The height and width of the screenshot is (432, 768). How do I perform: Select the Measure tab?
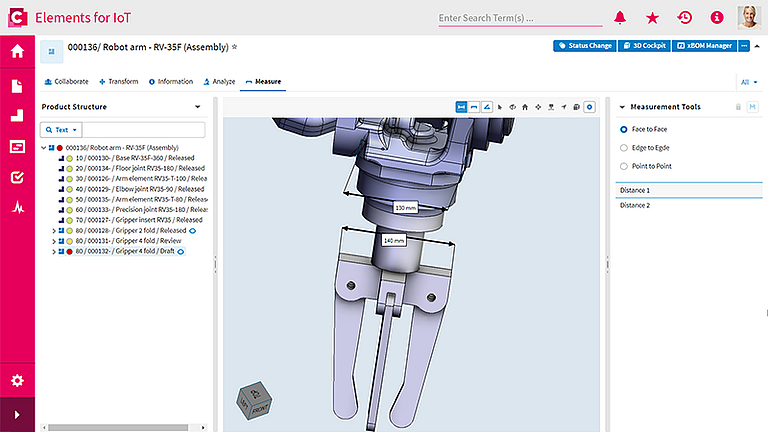(x=263, y=81)
